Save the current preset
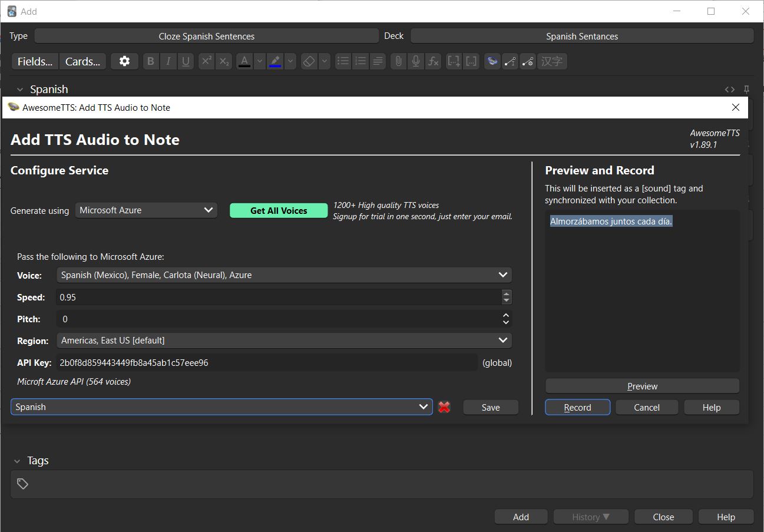 [x=491, y=407]
